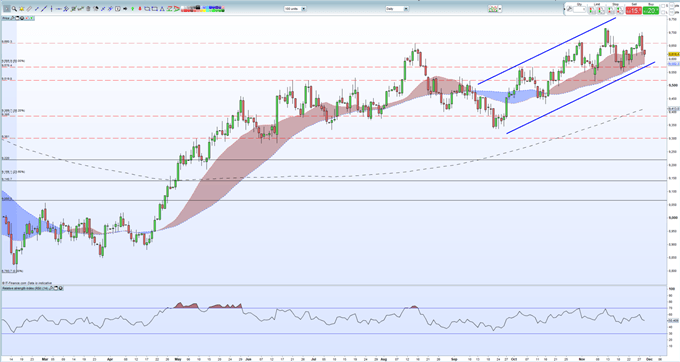
Task: Open the color palette swatches
Action: click(x=203, y=9)
